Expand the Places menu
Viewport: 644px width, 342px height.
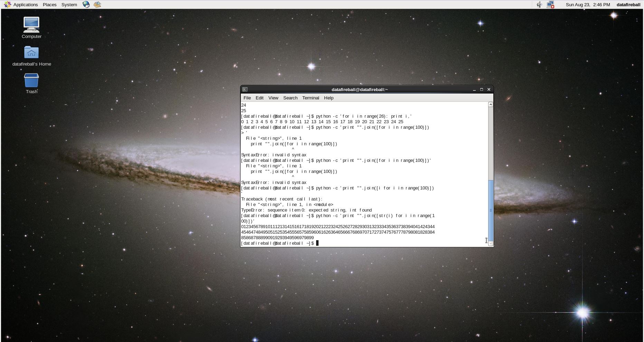click(49, 4)
